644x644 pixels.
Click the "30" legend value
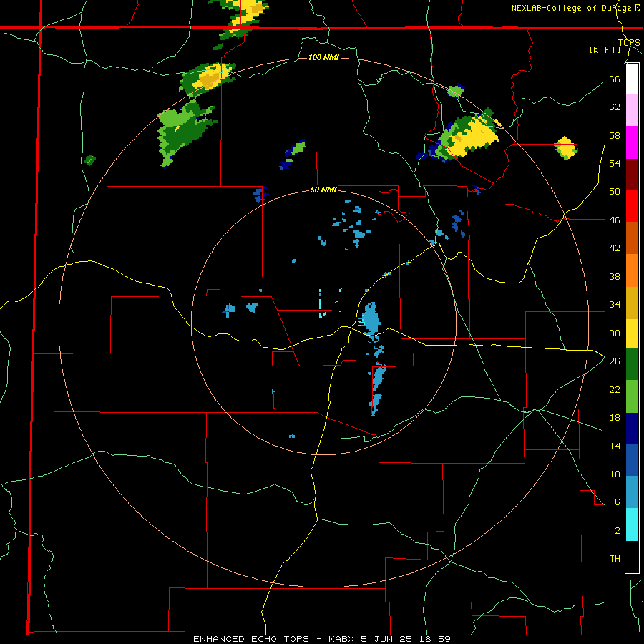click(615, 333)
